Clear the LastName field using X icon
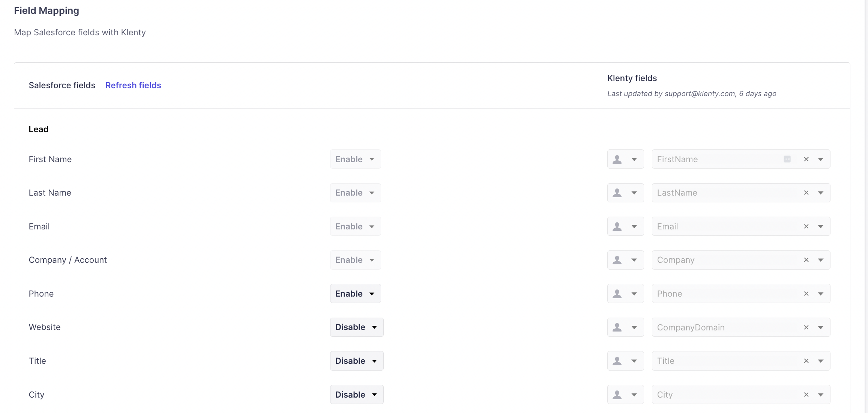The width and height of the screenshot is (868, 413). 806,193
